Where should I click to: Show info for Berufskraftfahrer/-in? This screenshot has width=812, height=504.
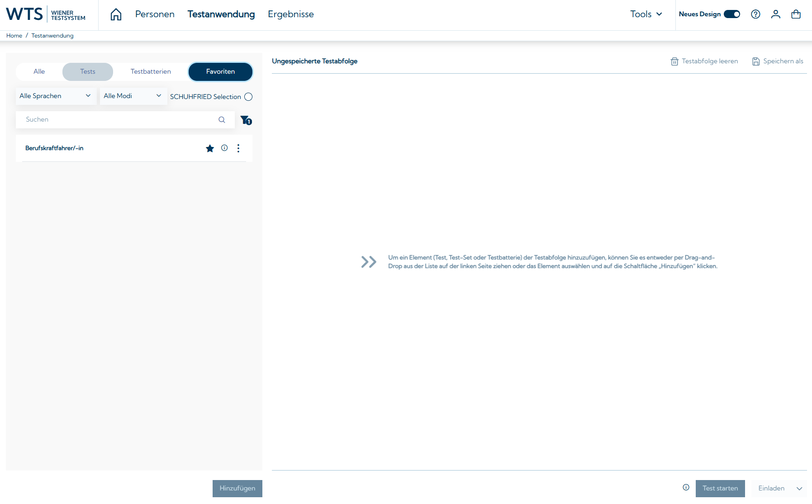point(224,148)
